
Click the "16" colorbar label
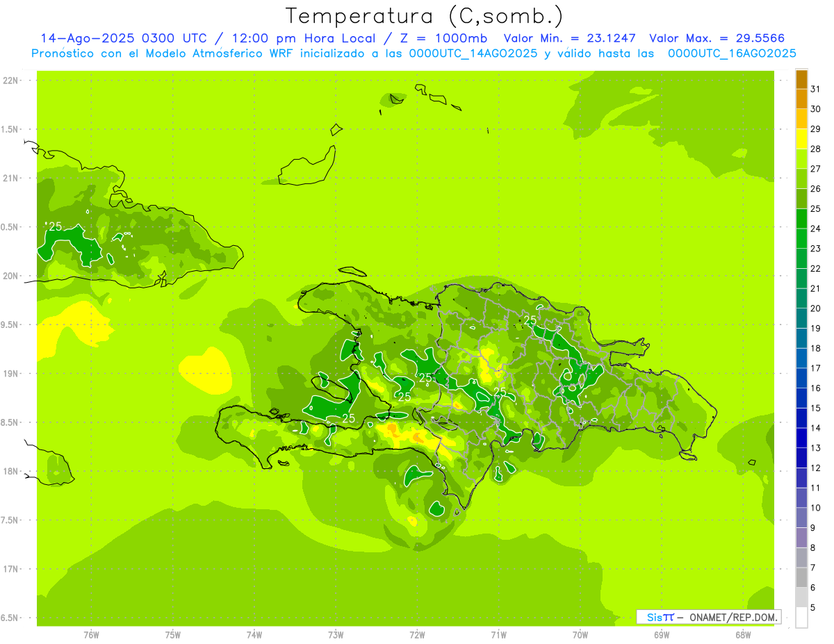[x=815, y=388]
